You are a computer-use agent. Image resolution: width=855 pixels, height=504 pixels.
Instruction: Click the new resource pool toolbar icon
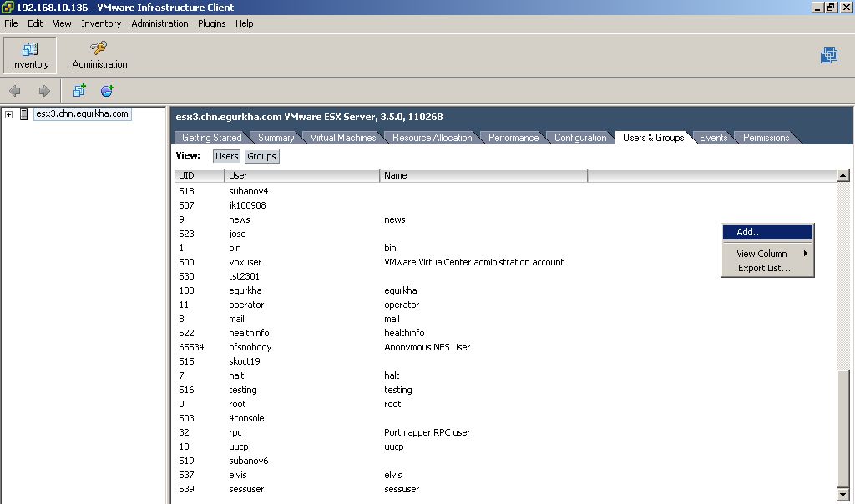107,90
